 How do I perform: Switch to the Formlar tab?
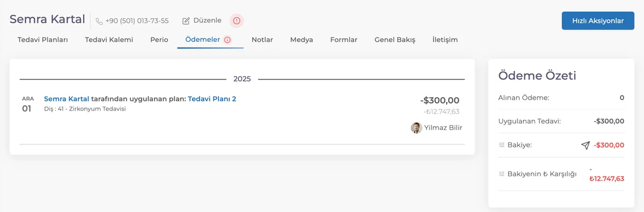pos(344,40)
